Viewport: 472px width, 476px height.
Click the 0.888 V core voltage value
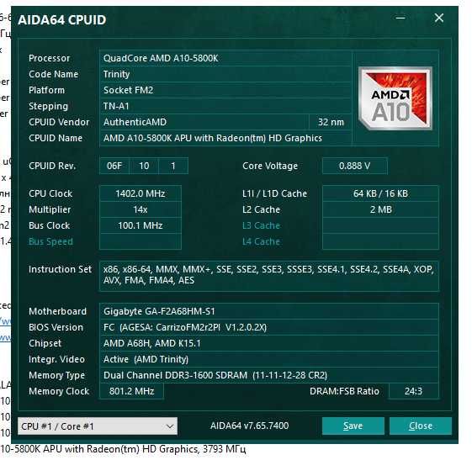point(354,166)
